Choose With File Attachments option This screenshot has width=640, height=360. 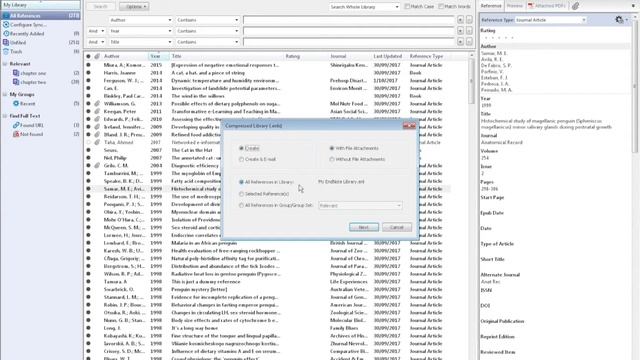coord(332,148)
